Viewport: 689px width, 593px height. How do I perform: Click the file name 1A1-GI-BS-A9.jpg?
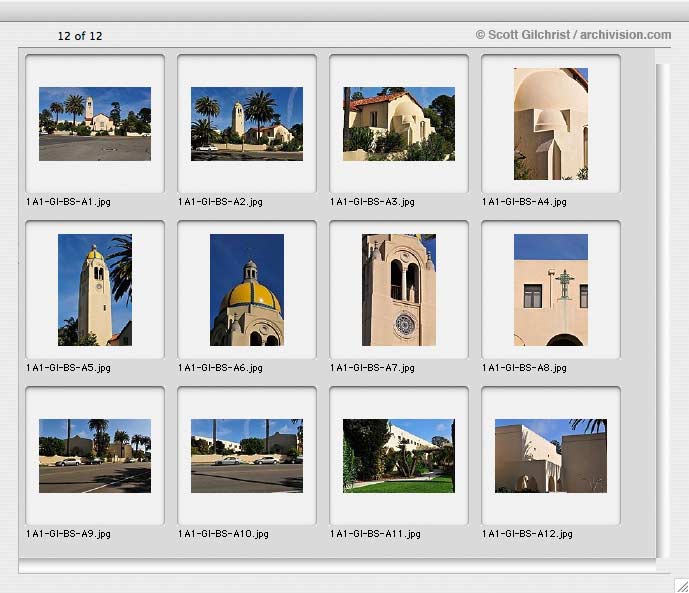tap(68, 534)
